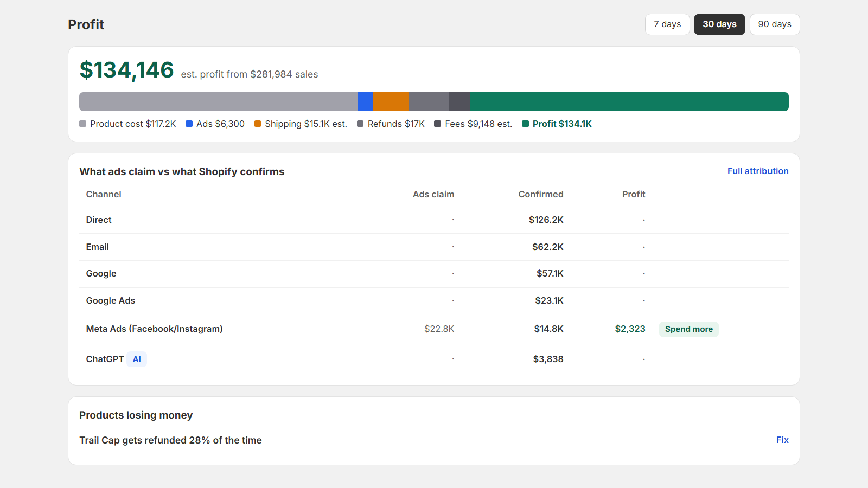This screenshot has height=488, width=868.
Task: Select the ChatGPT channel label
Action: pos(105,359)
